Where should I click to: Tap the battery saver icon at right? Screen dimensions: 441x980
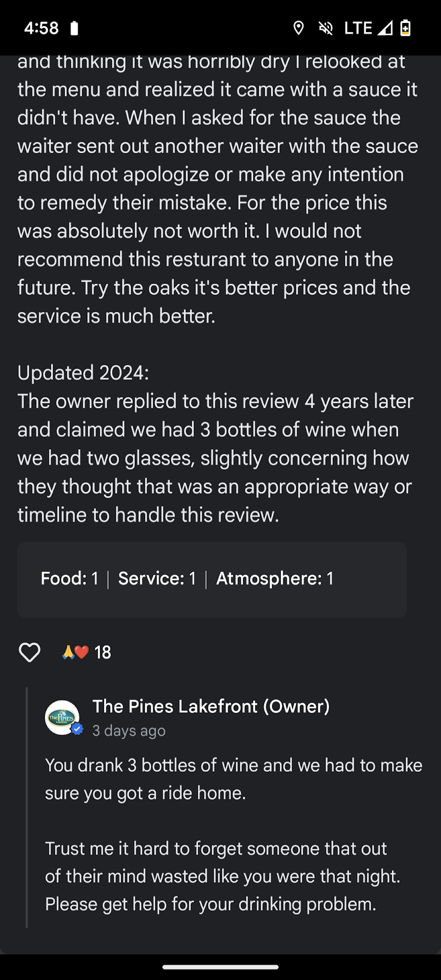tap(406, 28)
